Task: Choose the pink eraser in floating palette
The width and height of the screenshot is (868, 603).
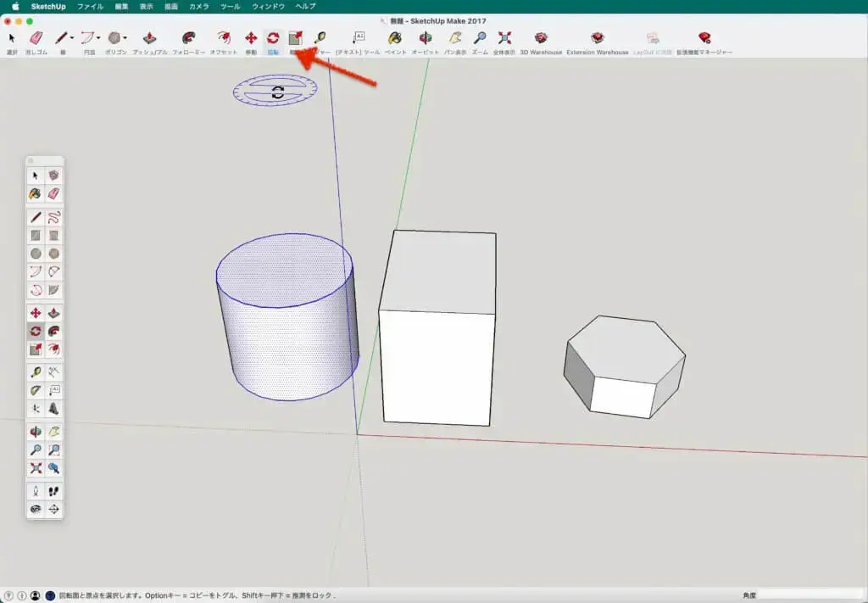Action: (53, 194)
